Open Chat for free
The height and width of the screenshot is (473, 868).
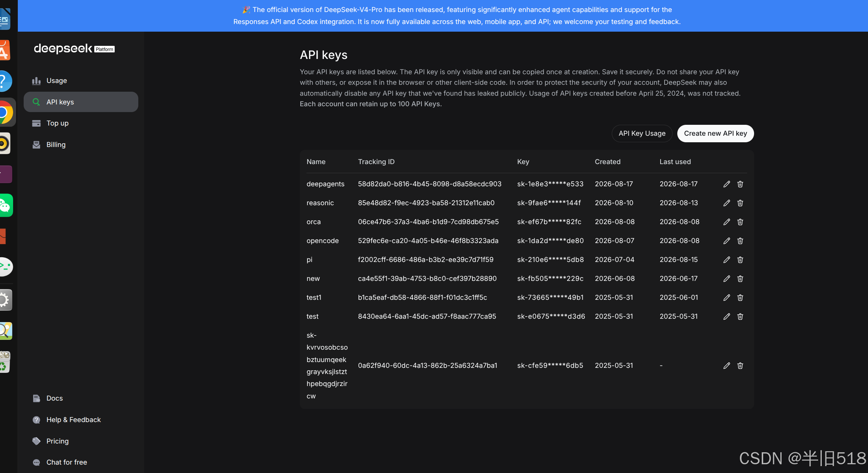81,462
